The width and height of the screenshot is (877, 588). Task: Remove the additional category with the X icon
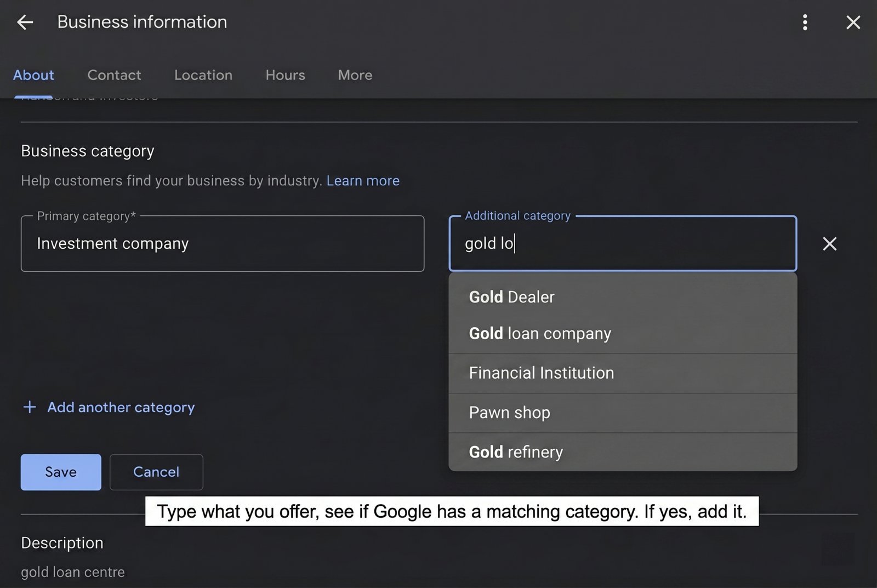pos(829,243)
